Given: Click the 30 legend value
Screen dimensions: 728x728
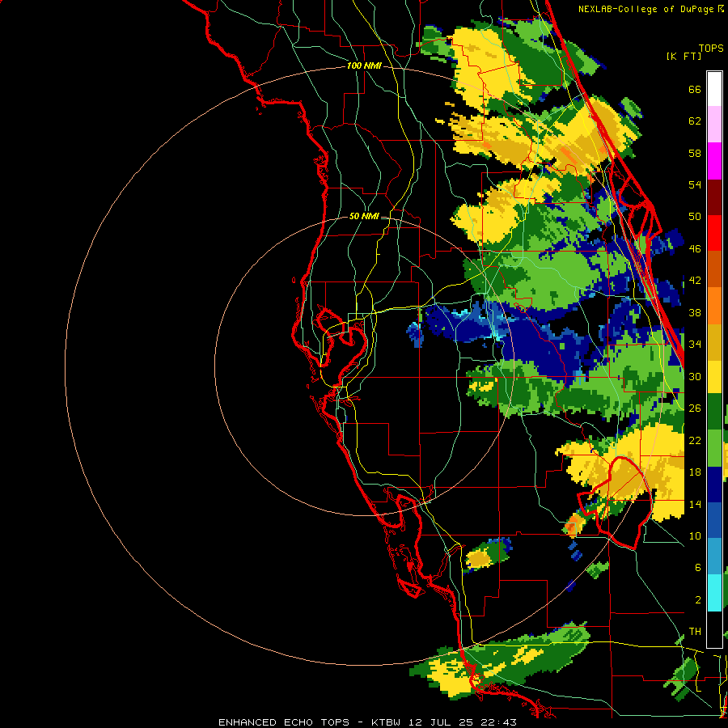Looking at the screenshot, I should (x=695, y=376).
